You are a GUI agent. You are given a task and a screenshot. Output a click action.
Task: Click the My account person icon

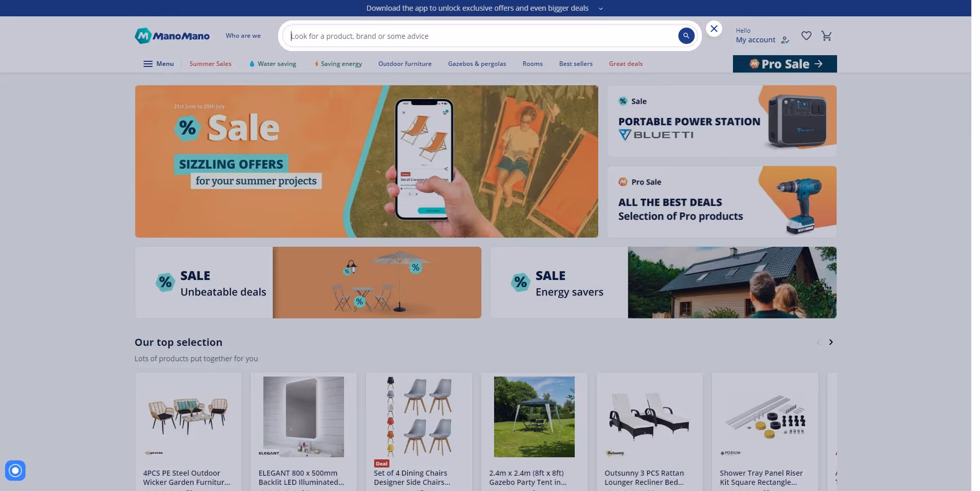coord(785,40)
